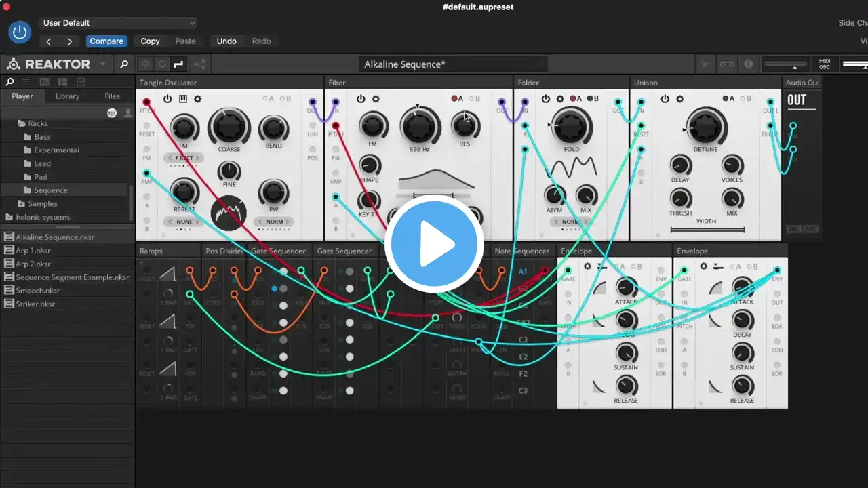Open the Bass folder
Viewport: 868px width, 488px height.
click(x=42, y=137)
